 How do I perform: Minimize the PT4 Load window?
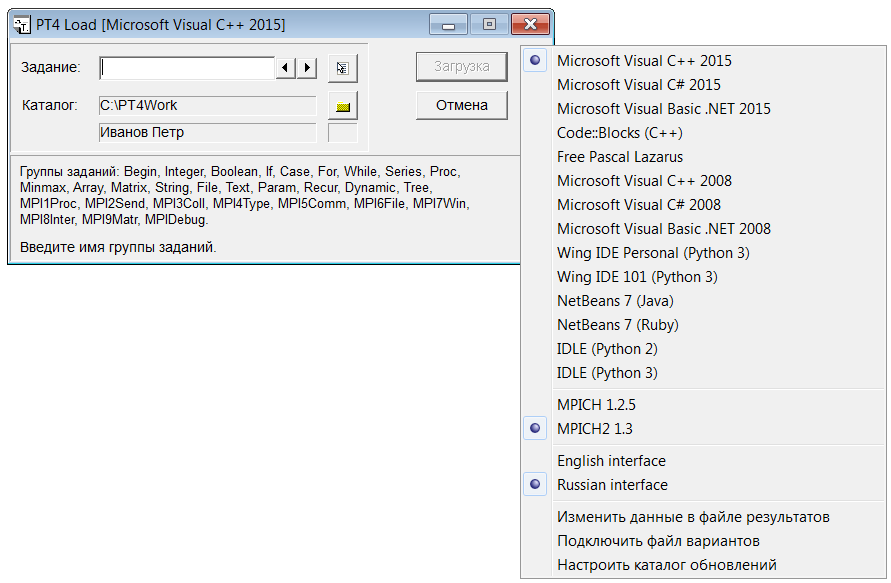coord(448,24)
